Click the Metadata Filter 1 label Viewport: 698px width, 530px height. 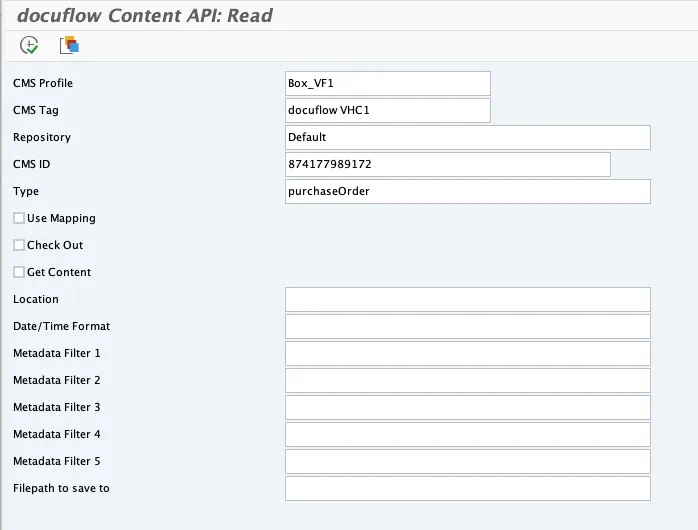coord(57,353)
